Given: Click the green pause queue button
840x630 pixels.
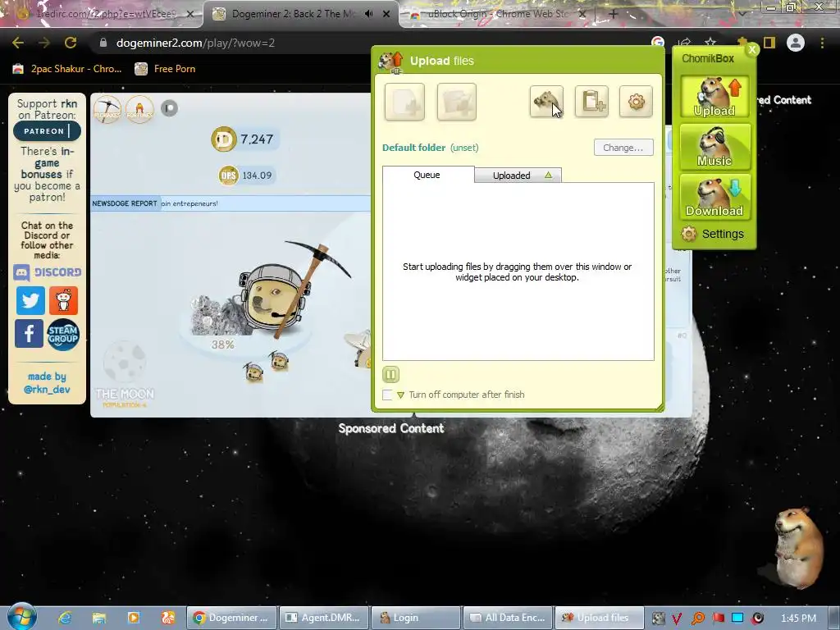Looking at the screenshot, I should click(x=391, y=374).
